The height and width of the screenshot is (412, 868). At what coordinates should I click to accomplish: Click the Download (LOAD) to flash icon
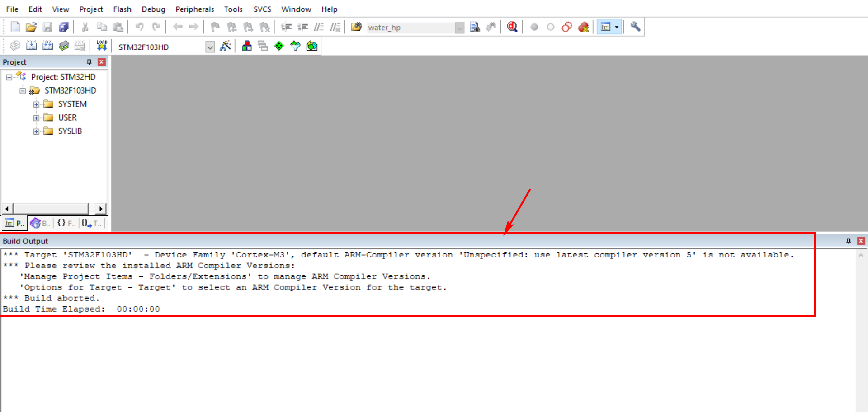point(102,46)
